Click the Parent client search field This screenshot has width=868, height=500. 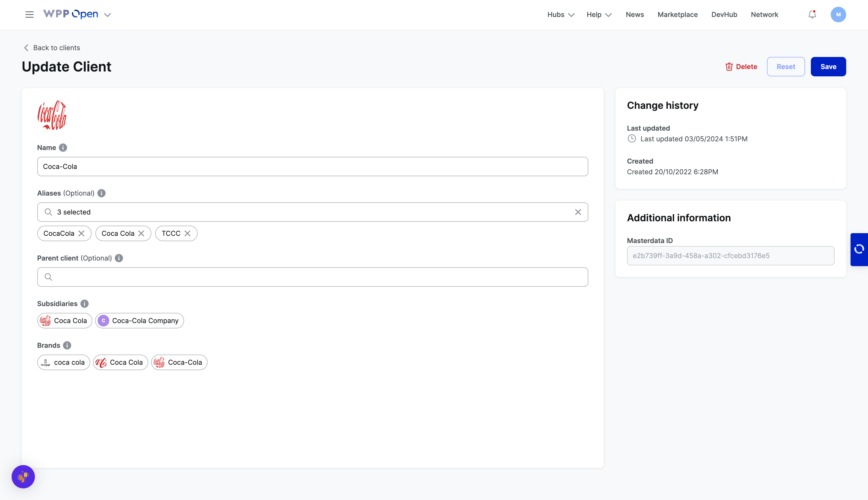312,277
